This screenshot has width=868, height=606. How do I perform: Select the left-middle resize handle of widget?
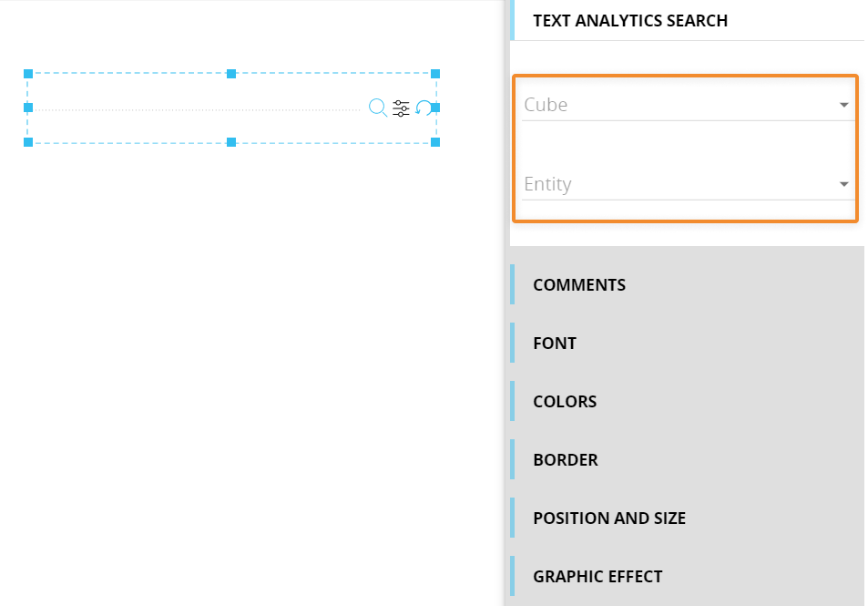point(28,108)
